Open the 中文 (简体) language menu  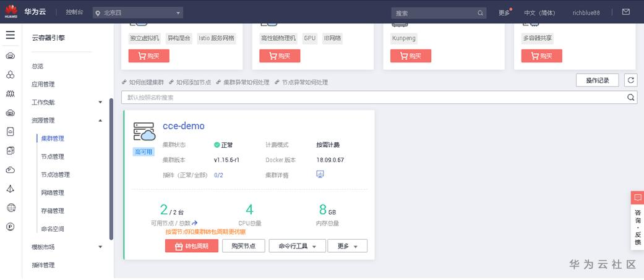[x=539, y=13]
